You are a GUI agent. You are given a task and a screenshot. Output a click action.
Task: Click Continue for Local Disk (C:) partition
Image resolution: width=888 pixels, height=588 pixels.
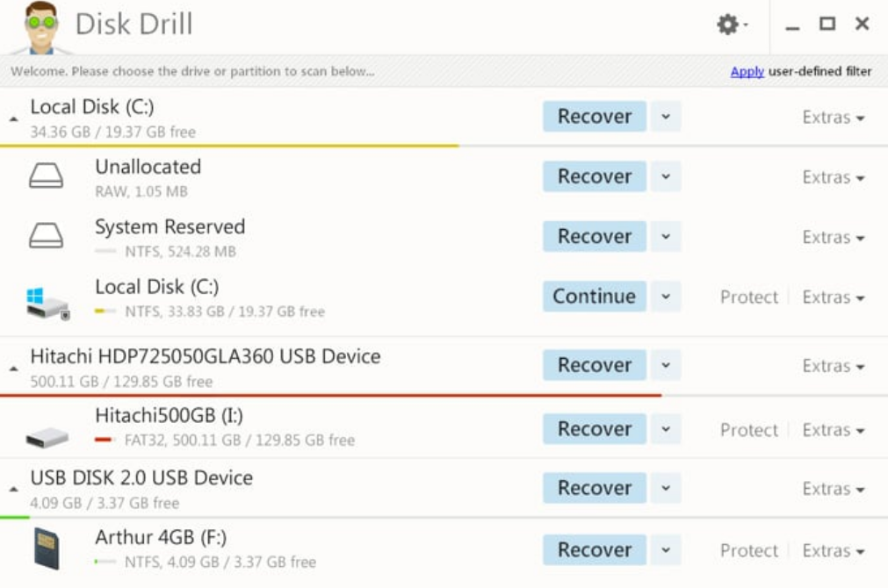click(594, 297)
